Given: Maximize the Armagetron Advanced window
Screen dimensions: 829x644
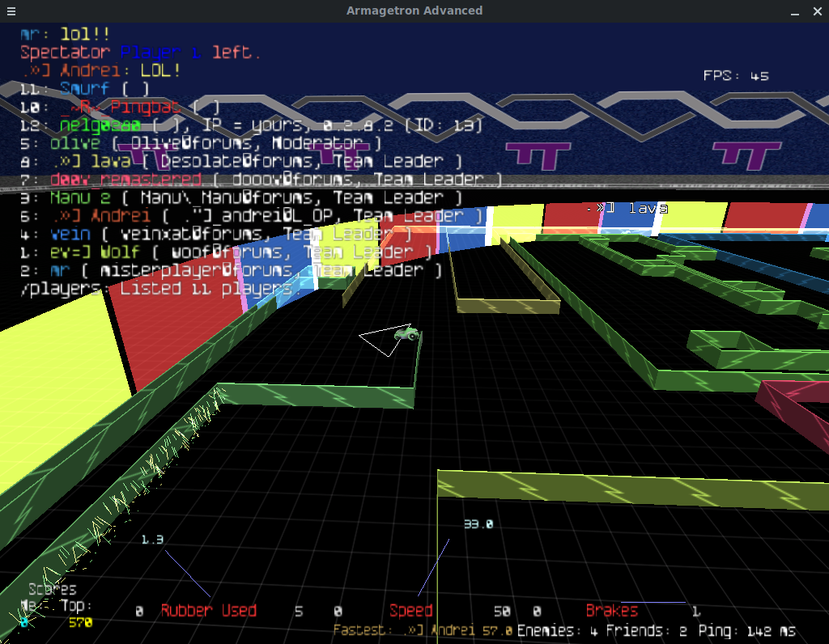Looking at the screenshot, I should coord(793,11).
